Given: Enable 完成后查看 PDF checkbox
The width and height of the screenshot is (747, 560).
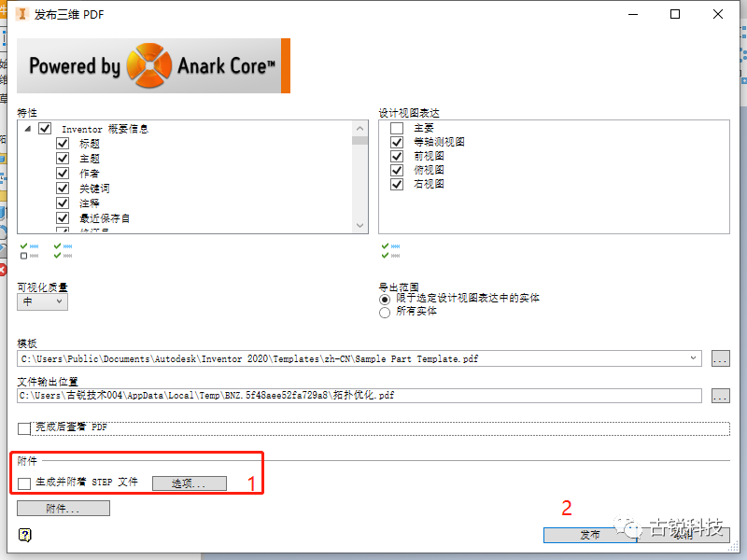Looking at the screenshot, I should coord(24,428).
